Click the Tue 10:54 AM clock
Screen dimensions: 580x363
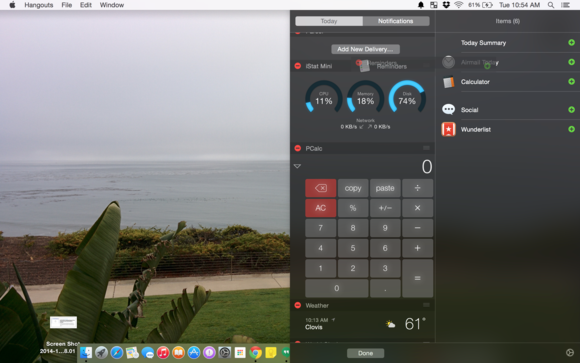519,5
